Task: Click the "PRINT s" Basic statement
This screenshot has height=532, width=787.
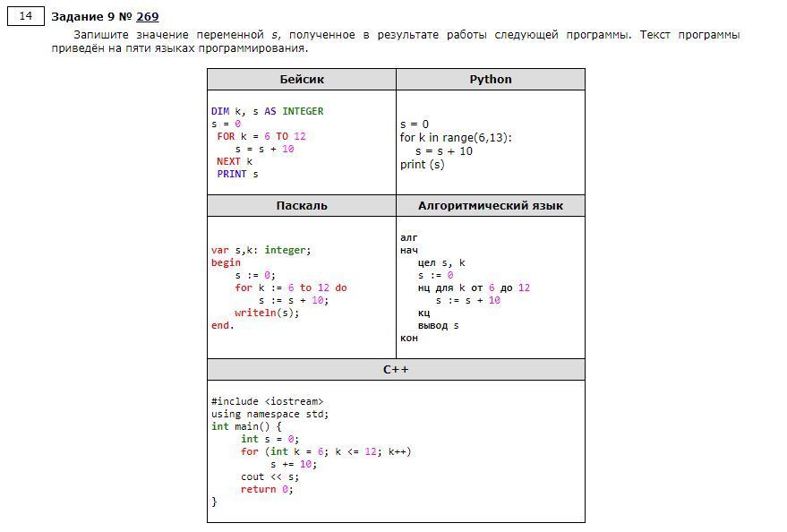Action: (x=237, y=175)
